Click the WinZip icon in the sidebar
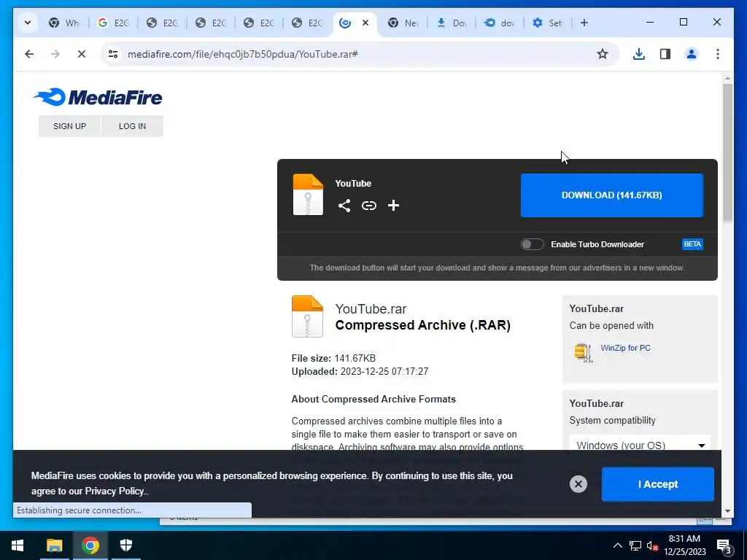The image size is (747, 560). [x=583, y=353]
